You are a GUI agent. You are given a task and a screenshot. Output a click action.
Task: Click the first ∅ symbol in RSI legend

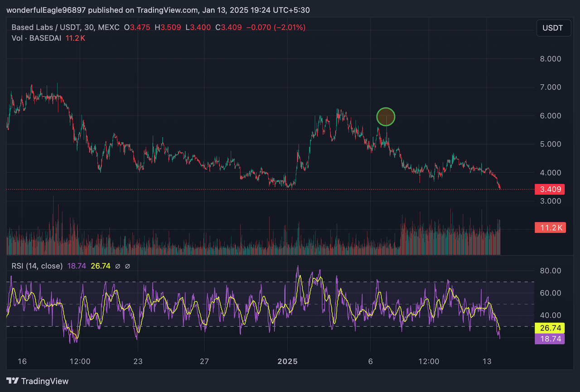118,266
